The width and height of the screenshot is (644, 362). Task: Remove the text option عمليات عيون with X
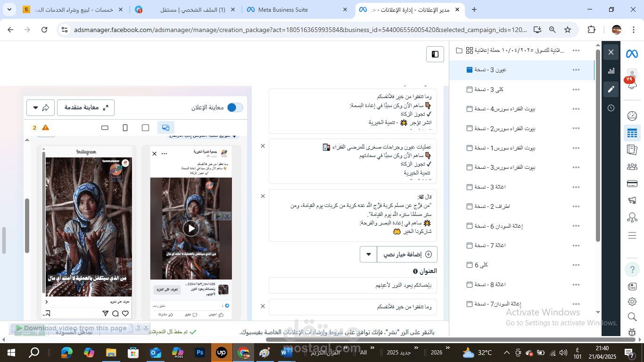click(x=263, y=146)
